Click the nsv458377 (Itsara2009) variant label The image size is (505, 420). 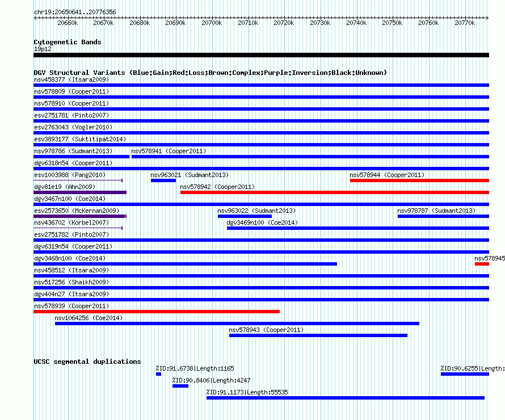71,79
